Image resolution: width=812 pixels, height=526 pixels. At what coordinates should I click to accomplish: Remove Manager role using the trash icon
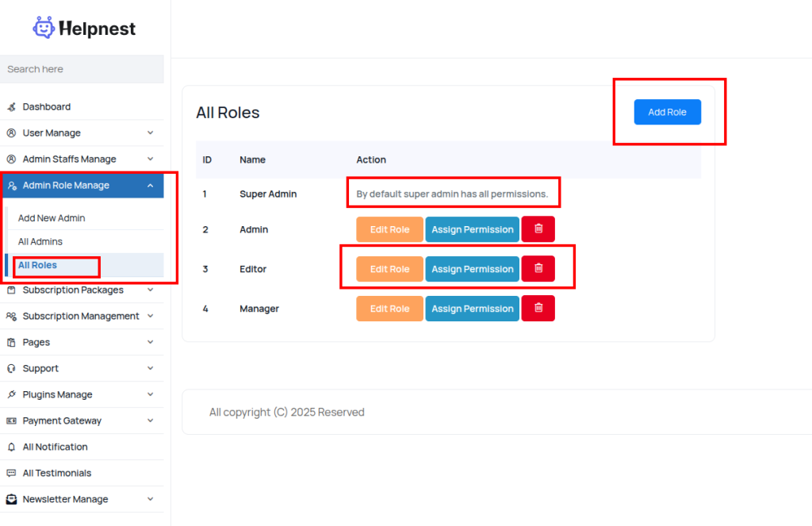tap(538, 309)
